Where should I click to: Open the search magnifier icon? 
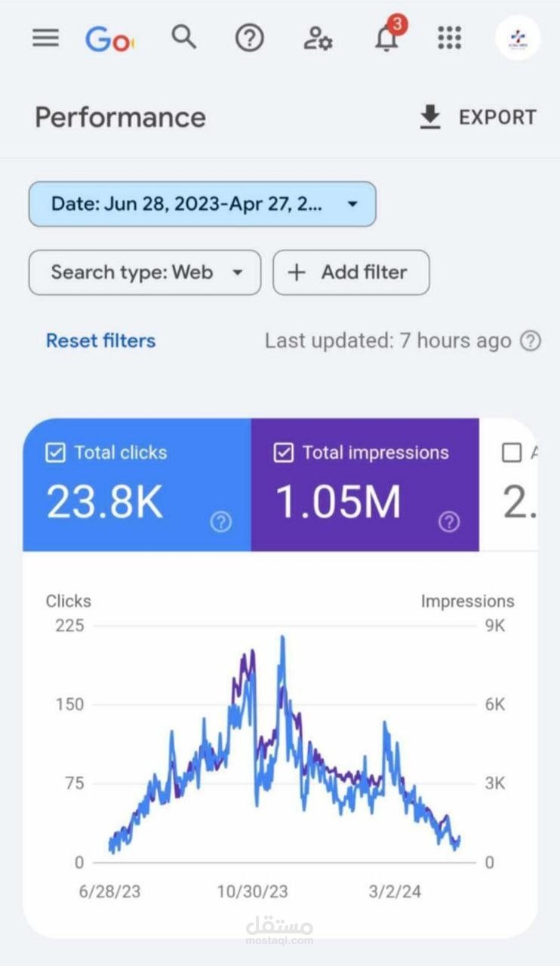coord(183,36)
